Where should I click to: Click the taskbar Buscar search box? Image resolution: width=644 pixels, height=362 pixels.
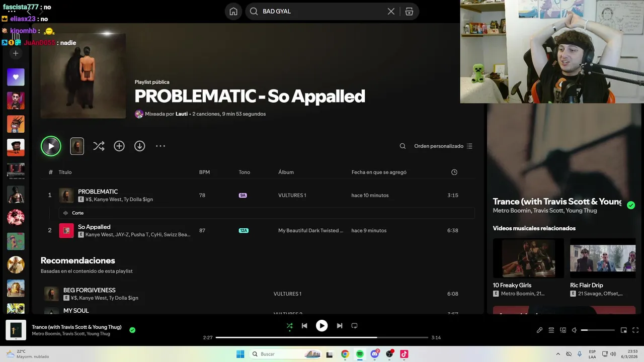285,354
